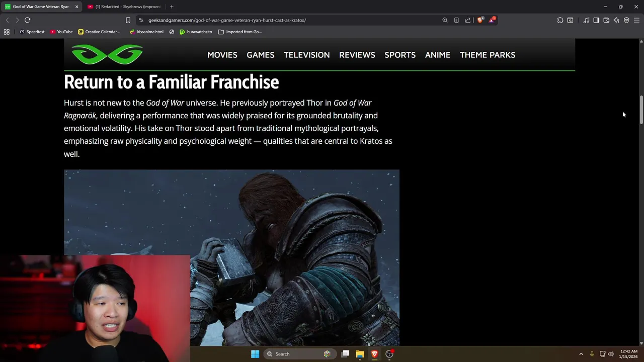
Task: Open the kissanime.html bookmark
Action: tap(146, 32)
